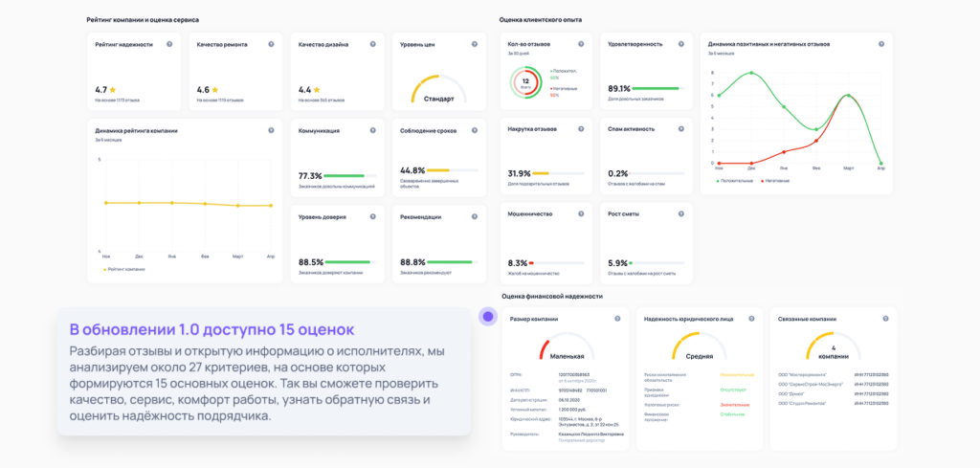Open help icon on Рост сметы card
Viewport: 980px width, 468px height.
click(680, 213)
